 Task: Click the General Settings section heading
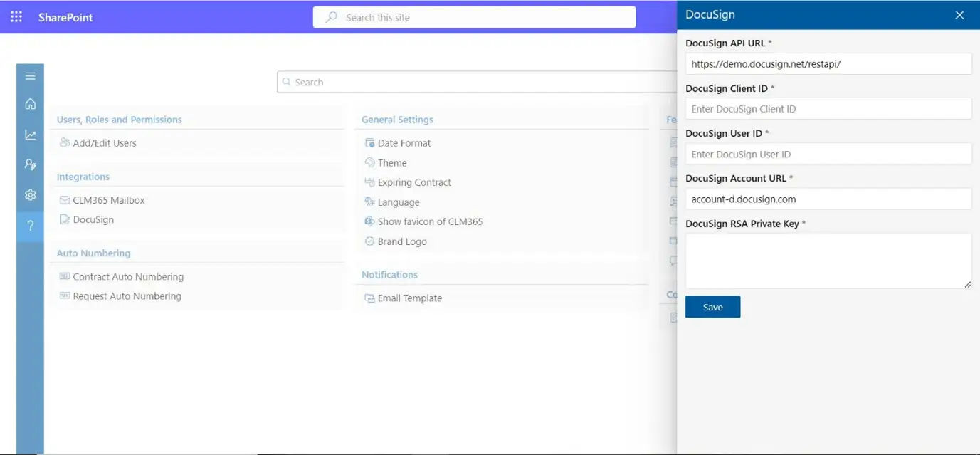coord(397,120)
